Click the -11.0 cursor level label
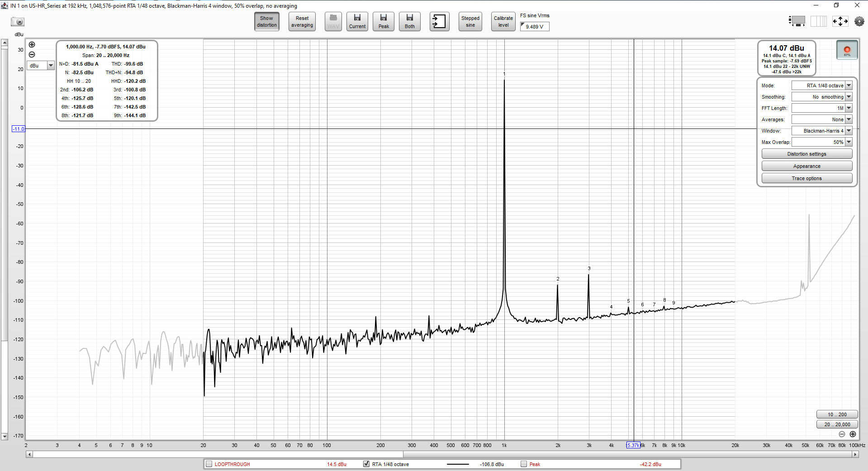 [18, 129]
